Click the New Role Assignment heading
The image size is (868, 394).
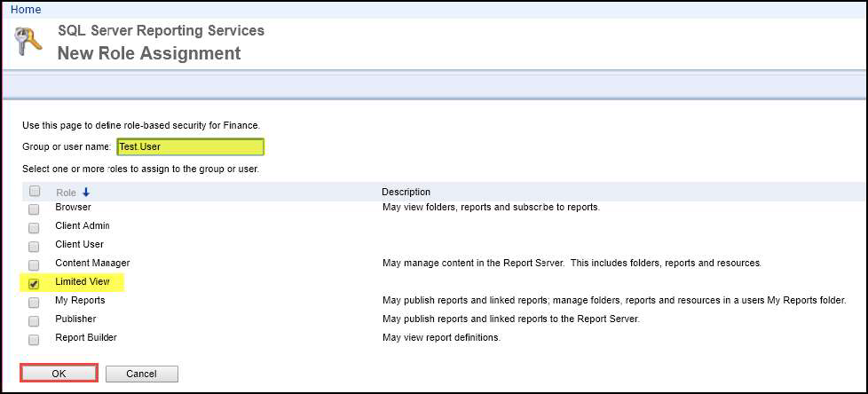click(149, 53)
